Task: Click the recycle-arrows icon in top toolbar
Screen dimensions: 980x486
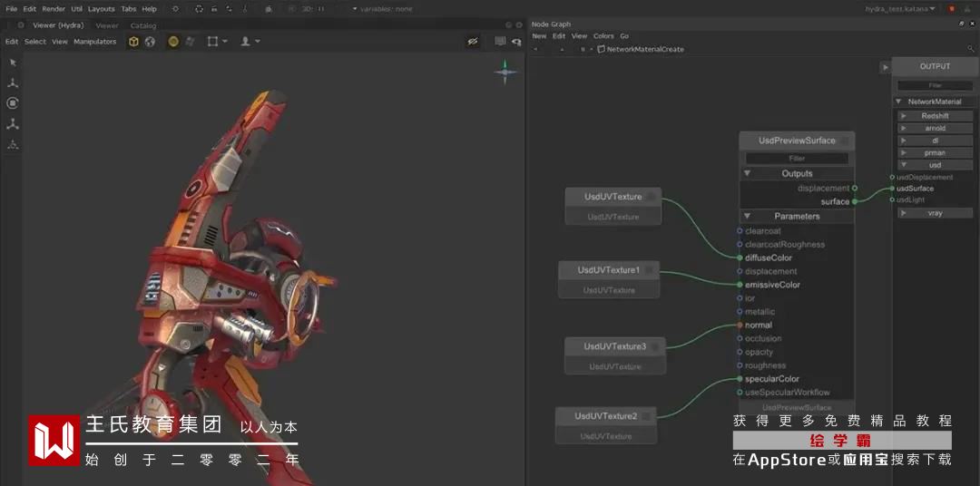Action: [199, 9]
